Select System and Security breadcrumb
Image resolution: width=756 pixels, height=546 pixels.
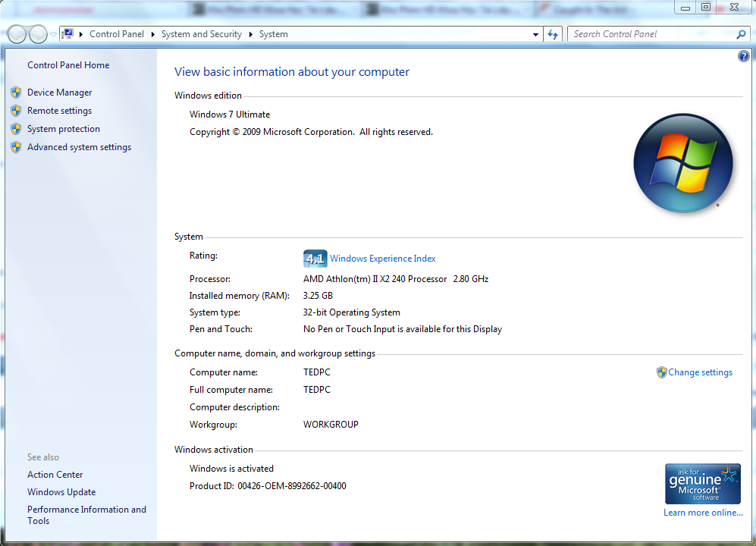click(x=202, y=34)
